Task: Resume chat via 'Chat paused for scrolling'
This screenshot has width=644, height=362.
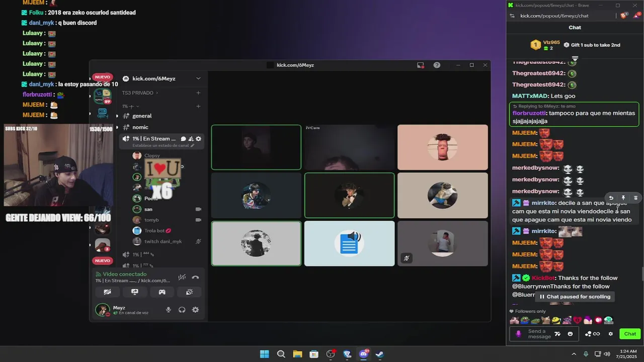Action: point(575,297)
